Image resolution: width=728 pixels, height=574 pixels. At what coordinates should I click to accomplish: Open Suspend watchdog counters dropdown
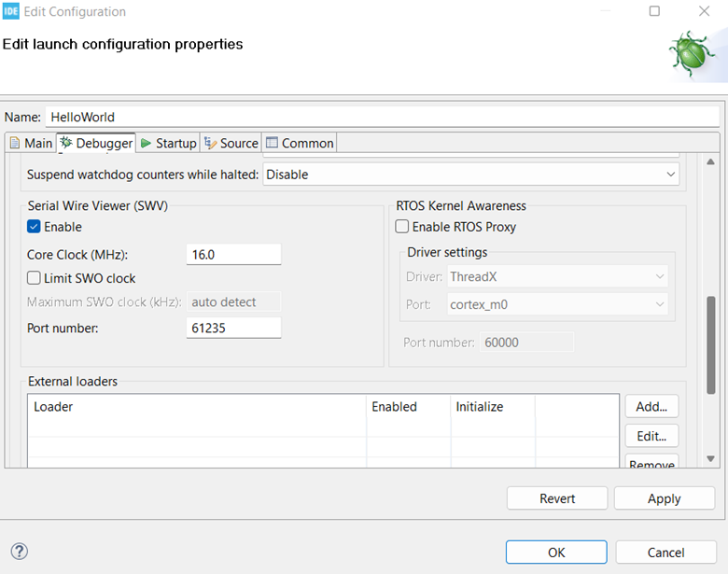click(x=470, y=175)
